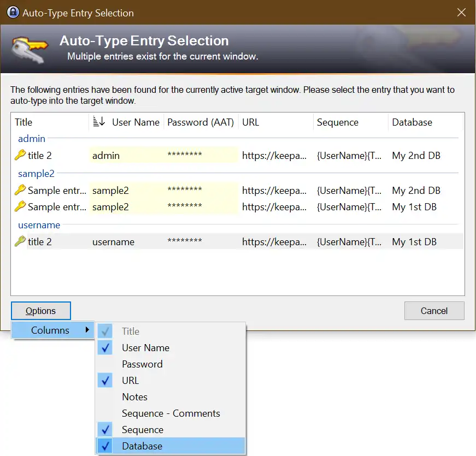Viewport: 476px width, 456px height.
Task: Click the masked password of the username entry
Action: [185, 241]
